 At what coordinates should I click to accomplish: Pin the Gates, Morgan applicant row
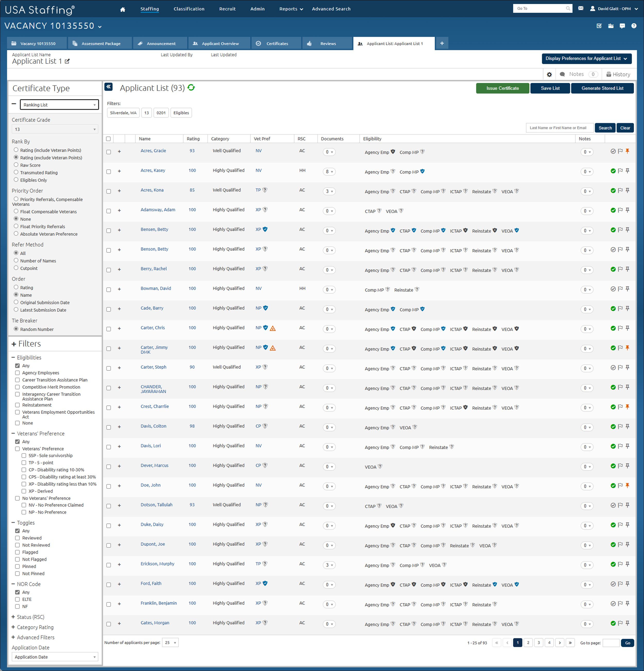click(627, 623)
